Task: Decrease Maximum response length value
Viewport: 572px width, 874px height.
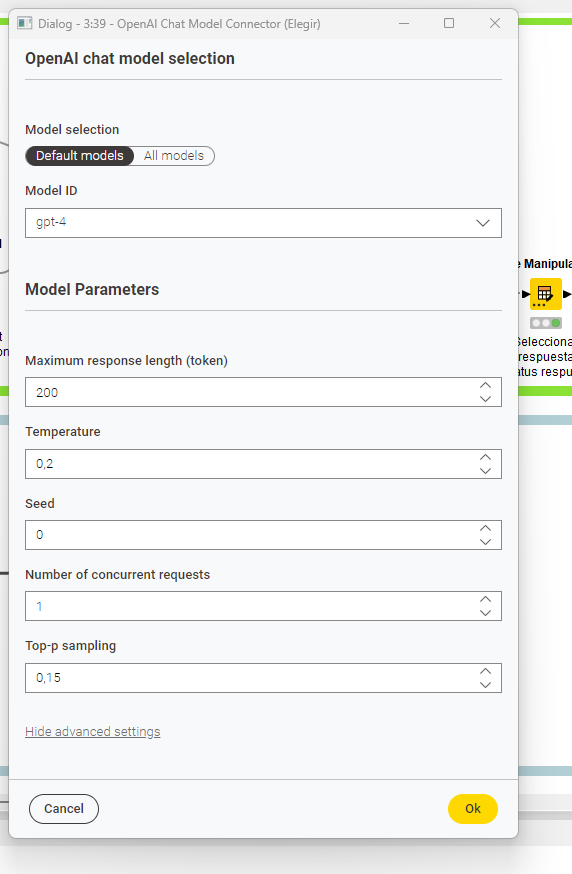Action: click(x=486, y=399)
